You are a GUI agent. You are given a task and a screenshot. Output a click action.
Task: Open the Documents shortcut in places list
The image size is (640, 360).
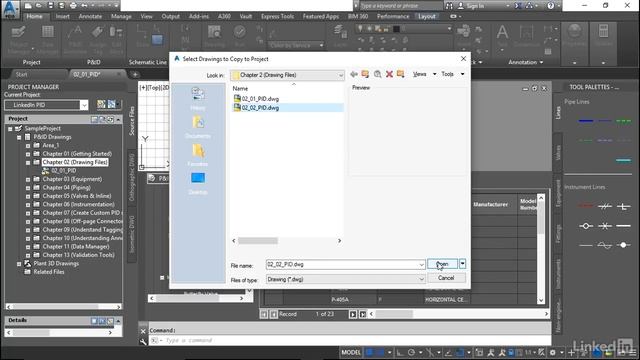point(198,127)
